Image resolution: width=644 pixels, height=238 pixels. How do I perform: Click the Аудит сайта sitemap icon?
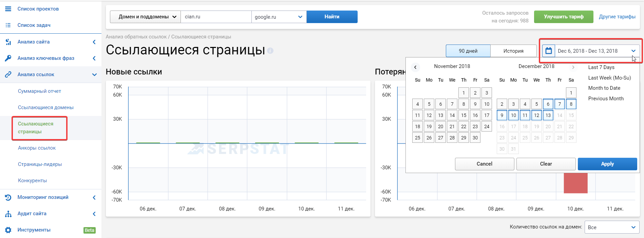point(8,214)
